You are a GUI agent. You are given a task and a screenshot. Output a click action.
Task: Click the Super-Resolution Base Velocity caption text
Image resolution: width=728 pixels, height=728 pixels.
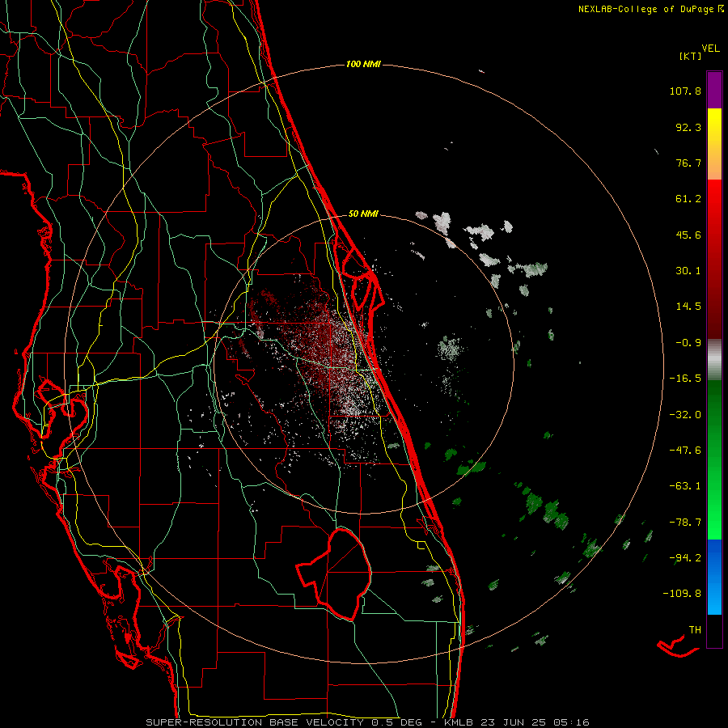367,722
